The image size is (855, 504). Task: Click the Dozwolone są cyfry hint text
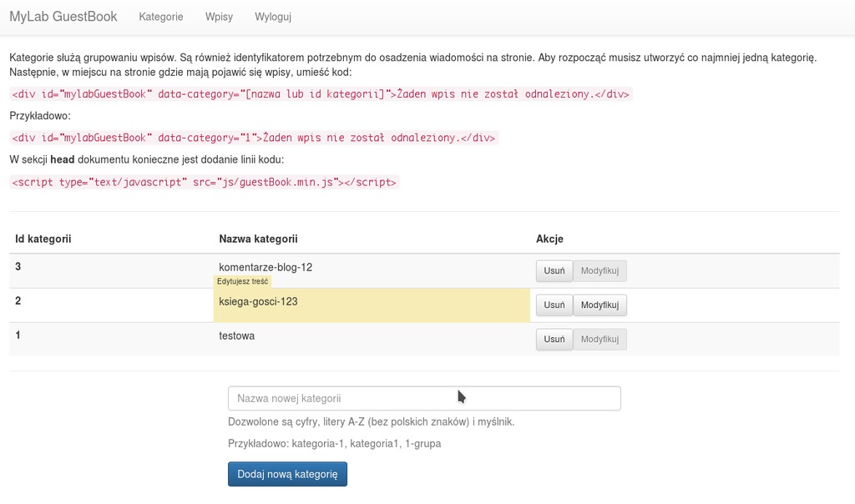point(372,421)
